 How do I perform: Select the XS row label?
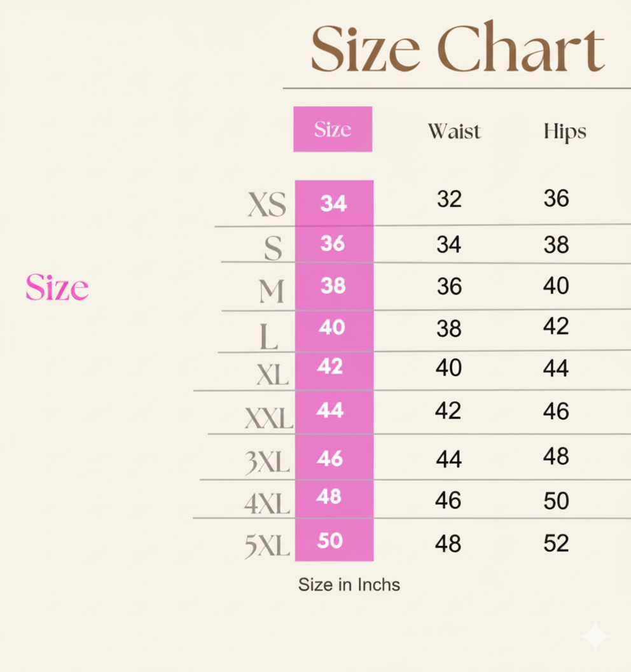click(267, 205)
